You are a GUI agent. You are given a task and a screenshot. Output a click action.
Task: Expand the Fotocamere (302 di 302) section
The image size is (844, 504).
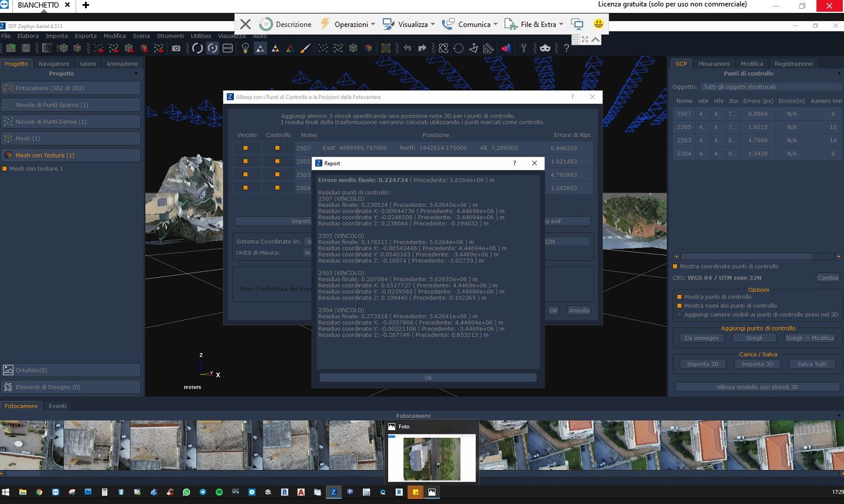[71, 88]
